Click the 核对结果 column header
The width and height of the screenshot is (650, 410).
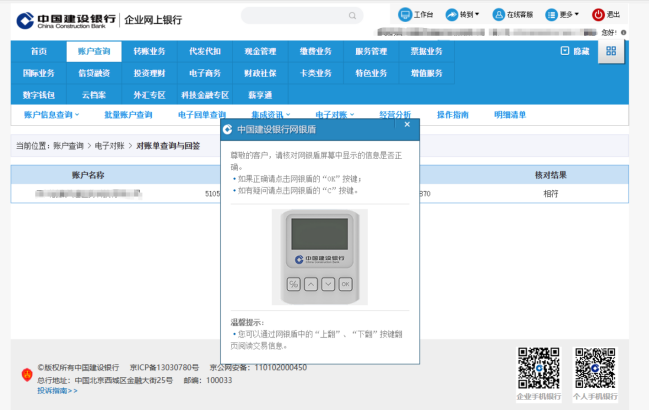point(551,175)
